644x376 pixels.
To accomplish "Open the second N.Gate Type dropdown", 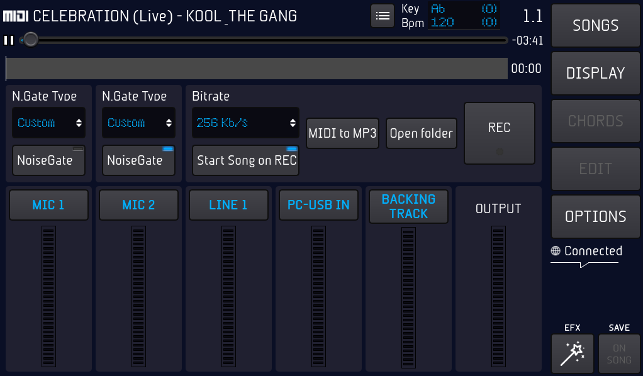I will coord(139,122).
